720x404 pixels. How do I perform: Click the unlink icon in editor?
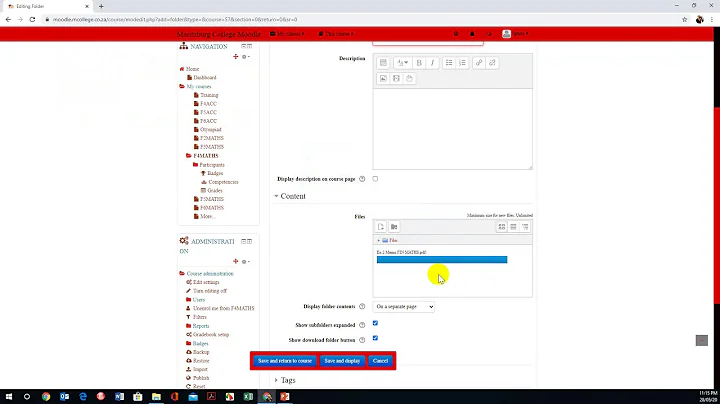[492, 63]
